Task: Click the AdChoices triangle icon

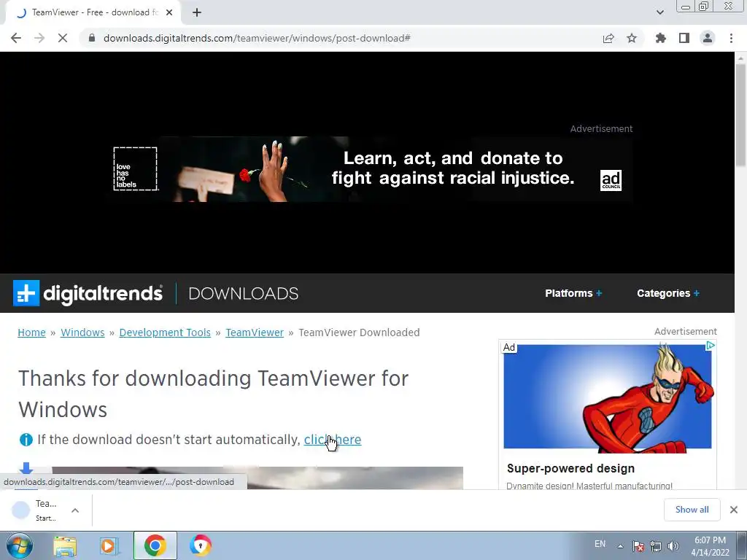Action: tap(710, 346)
